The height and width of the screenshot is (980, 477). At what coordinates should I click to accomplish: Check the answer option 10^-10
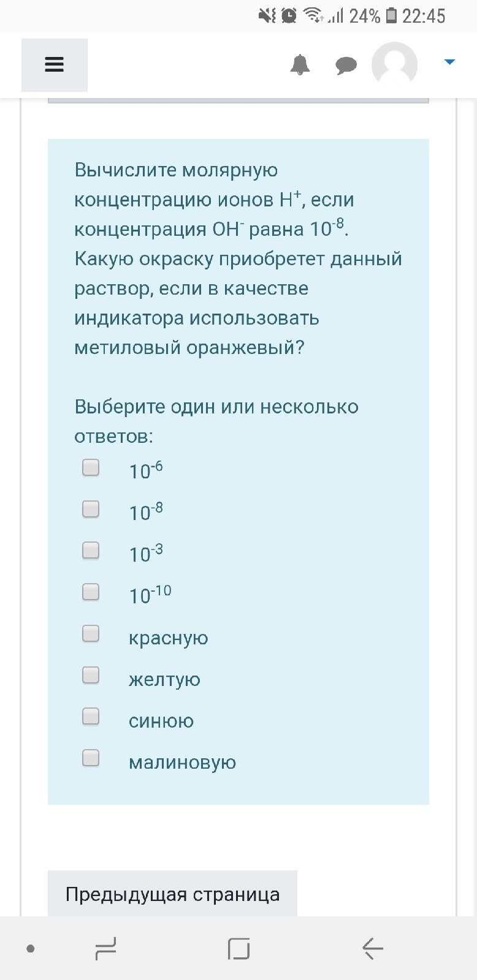tap(90, 592)
